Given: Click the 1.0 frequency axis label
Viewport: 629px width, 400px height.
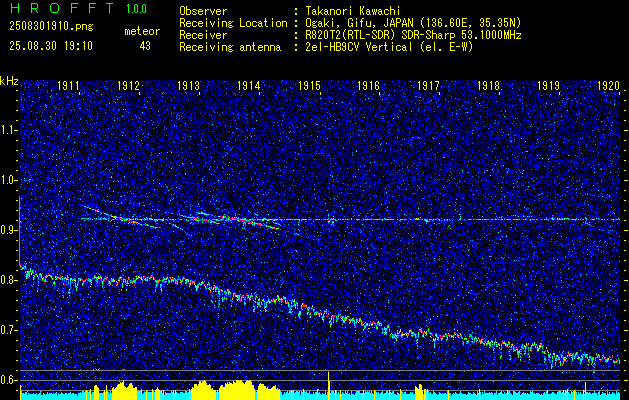Looking at the screenshot, I should click(9, 180).
